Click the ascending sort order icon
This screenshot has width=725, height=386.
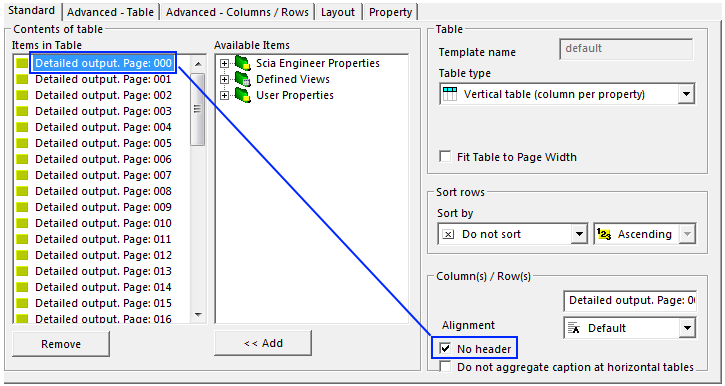pyautogui.click(x=604, y=234)
